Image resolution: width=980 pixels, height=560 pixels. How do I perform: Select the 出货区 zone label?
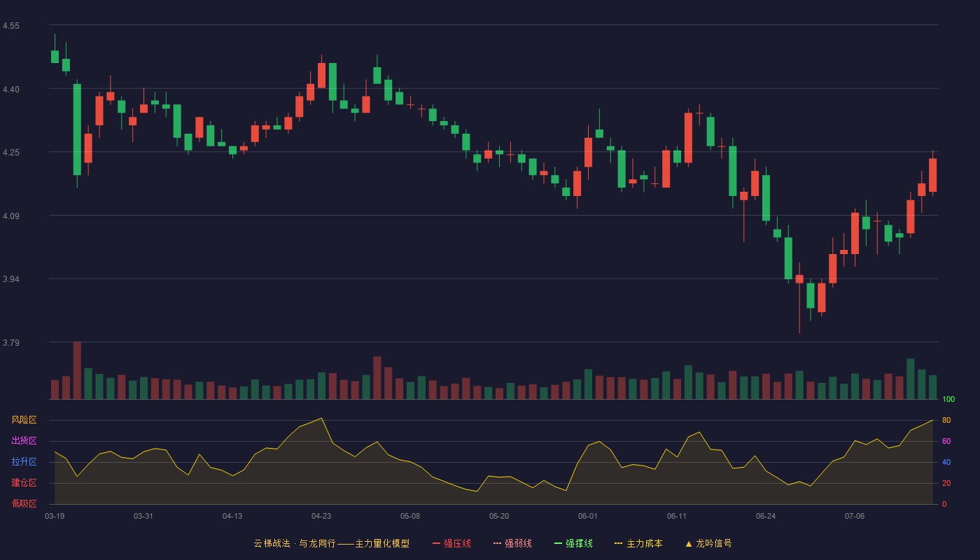(x=24, y=441)
